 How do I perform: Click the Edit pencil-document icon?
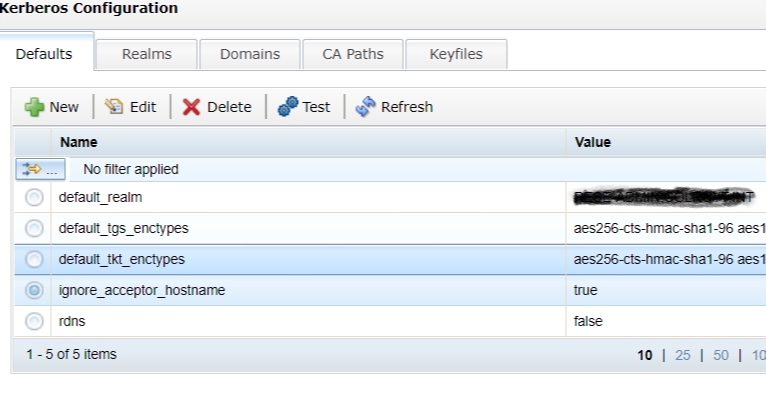pos(114,106)
